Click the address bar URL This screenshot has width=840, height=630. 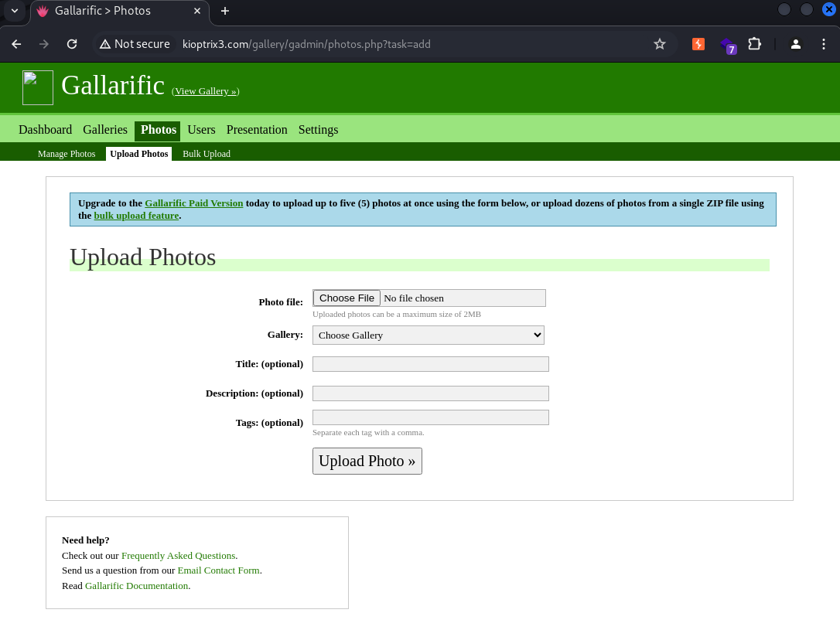[306, 44]
